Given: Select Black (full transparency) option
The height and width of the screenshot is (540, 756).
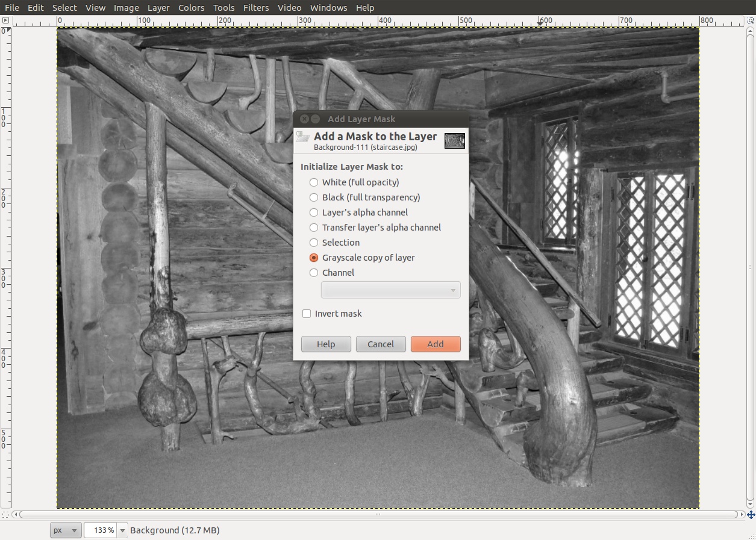Looking at the screenshot, I should click(364, 197).
